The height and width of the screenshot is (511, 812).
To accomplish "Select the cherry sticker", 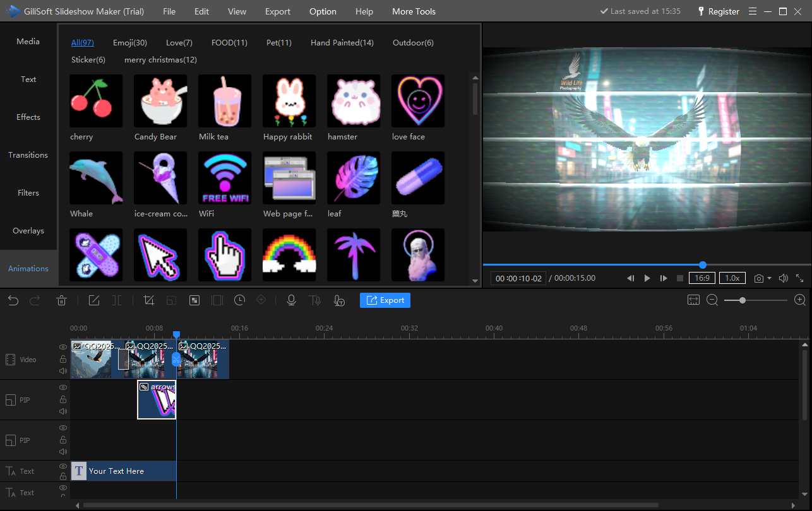I will click(x=96, y=101).
